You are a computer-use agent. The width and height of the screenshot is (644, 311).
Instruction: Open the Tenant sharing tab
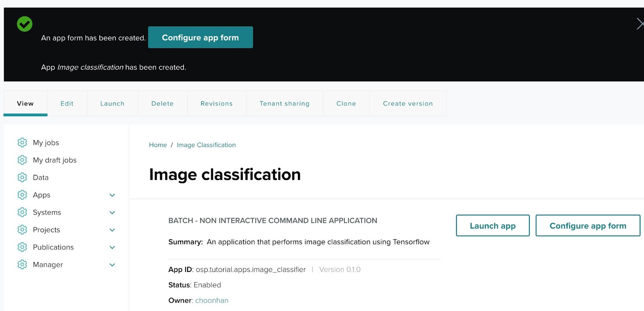click(285, 103)
